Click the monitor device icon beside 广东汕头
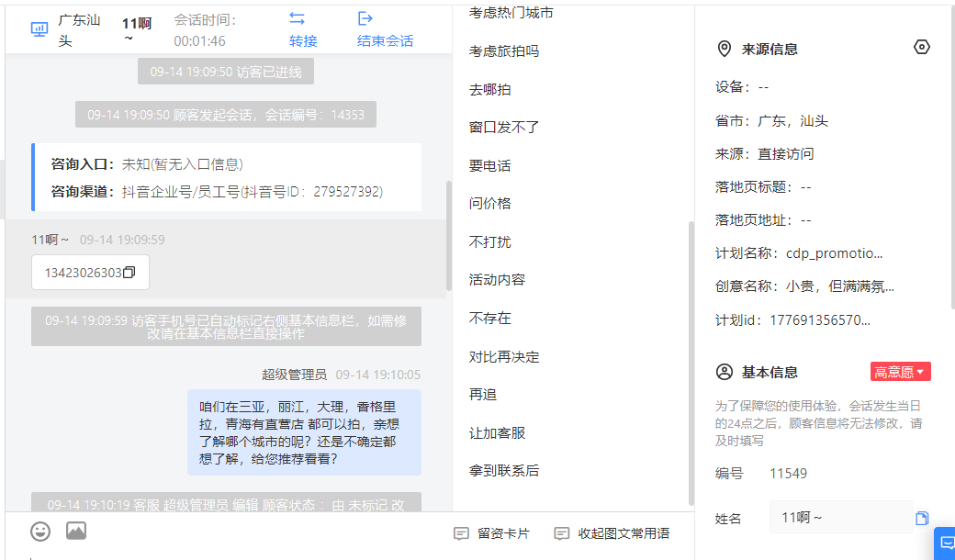The width and height of the screenshot is (955, 560). (x=39, y=29)
